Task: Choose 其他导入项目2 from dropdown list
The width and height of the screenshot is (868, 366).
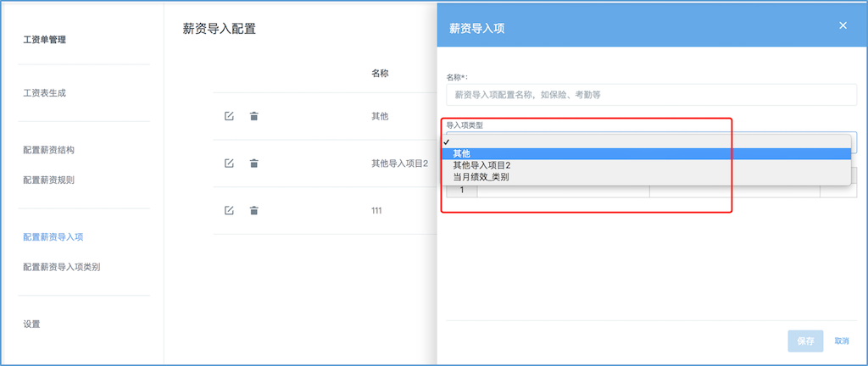Action: [x=648, y=165]
